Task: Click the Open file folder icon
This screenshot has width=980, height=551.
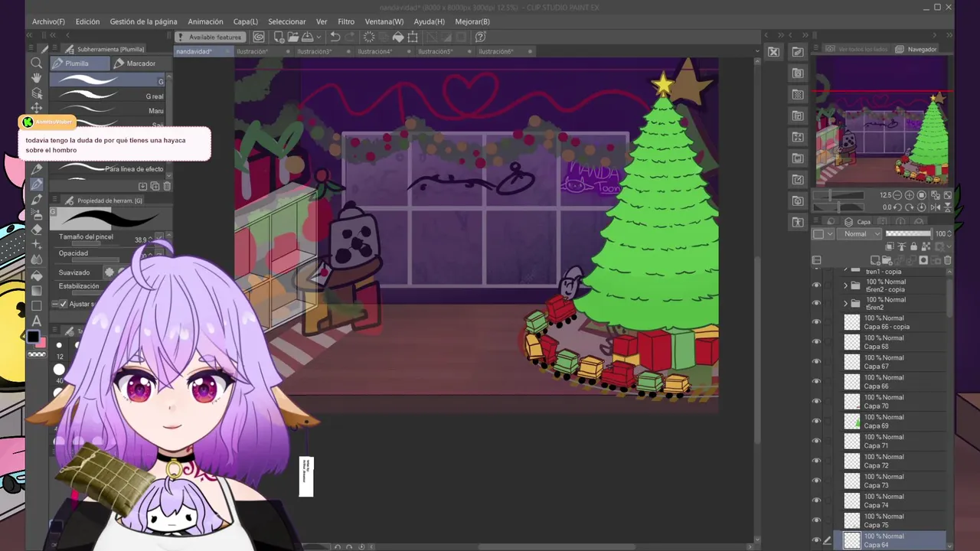Action: point(292,37)
